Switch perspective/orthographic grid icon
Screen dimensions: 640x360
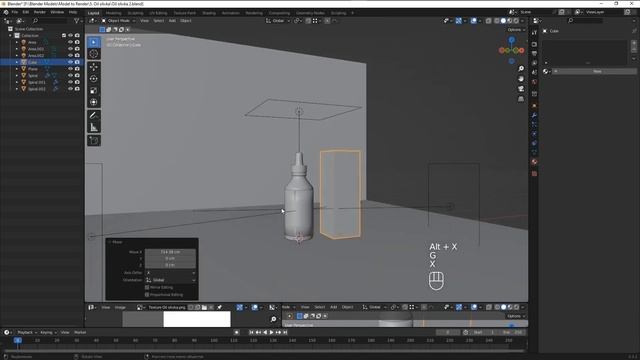[x=521, y=99]
